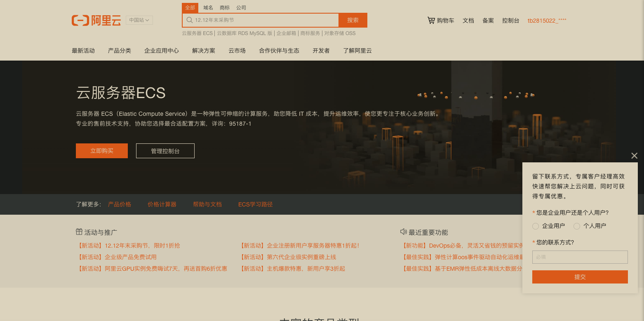Close the contact popup with X
This screenshot has width=644, height=321.
635,156
